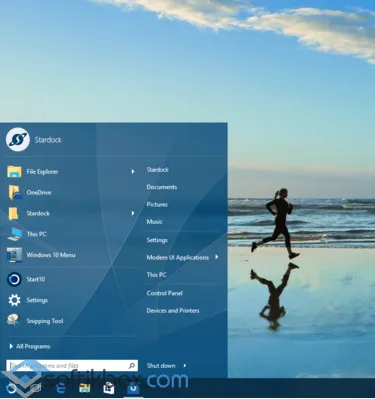The width and height of the screenshot is (375, 399).
Task: Expand the All Programs triangle
Action: tap(11, 346)
